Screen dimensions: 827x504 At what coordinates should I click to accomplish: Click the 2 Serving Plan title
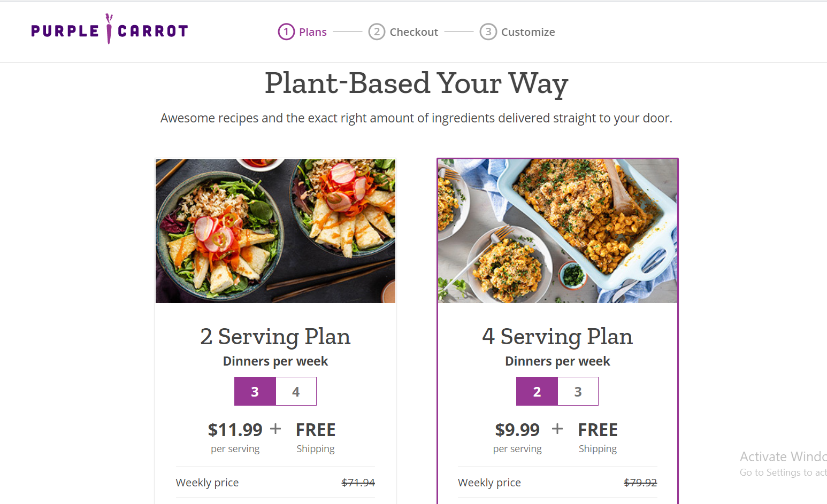coord(275,337)
